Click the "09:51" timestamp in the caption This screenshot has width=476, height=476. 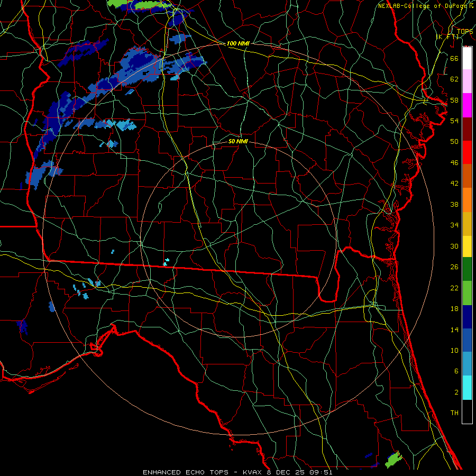pos(321,472)
